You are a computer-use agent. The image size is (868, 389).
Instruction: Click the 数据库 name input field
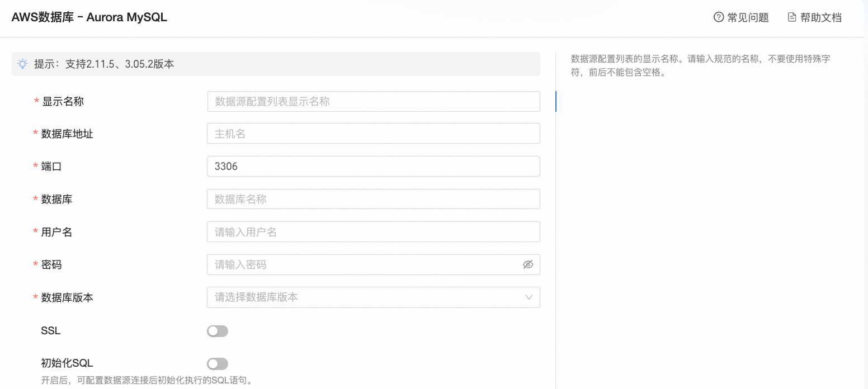pyautogui.click(x=374, y=199)
